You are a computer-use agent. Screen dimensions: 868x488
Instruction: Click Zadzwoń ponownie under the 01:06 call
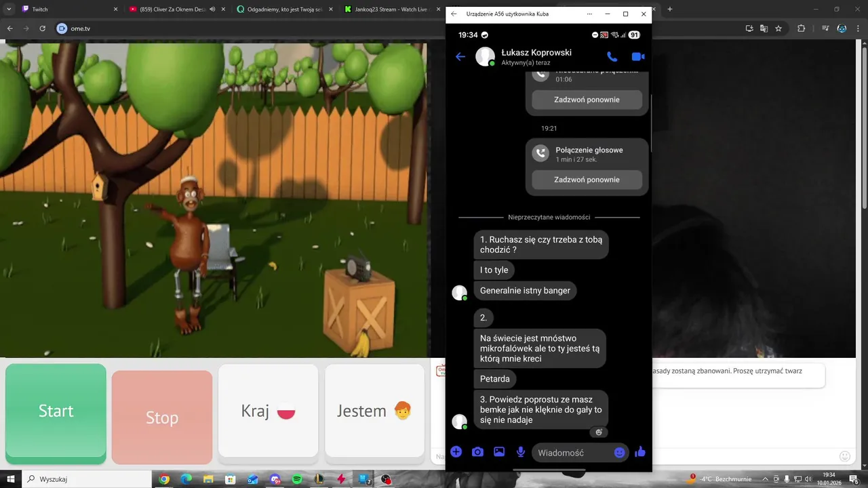[587, 100]
